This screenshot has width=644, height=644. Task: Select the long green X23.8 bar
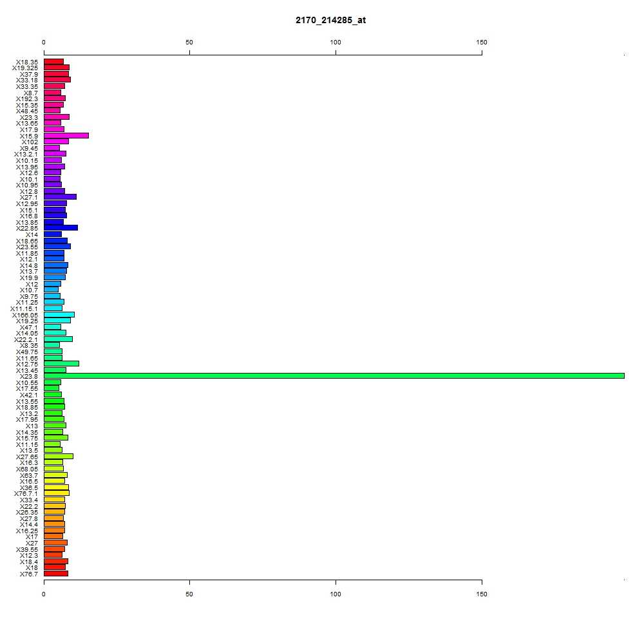pyautogui.click(x=334, y=376)
